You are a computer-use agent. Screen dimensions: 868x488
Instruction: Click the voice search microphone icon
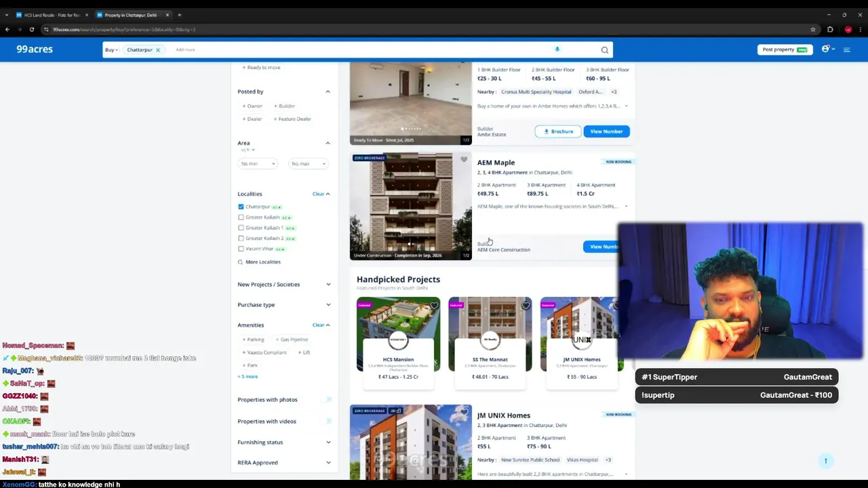tap(557, 49)
